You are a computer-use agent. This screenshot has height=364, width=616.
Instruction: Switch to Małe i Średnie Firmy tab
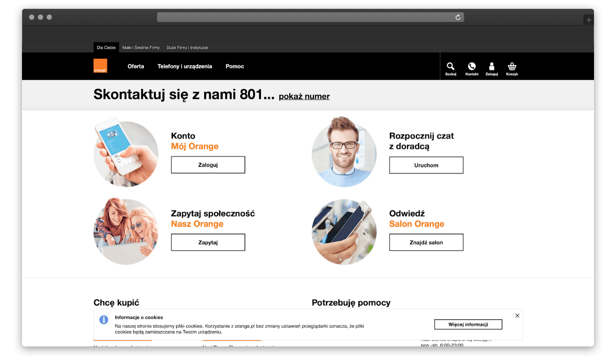click(141, 47)
